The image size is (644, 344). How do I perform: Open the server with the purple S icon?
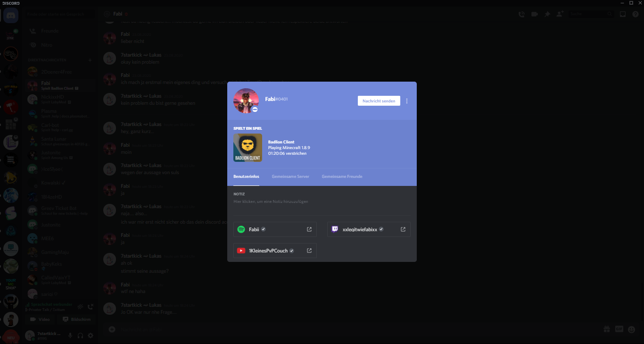click(x=11, y=212)
